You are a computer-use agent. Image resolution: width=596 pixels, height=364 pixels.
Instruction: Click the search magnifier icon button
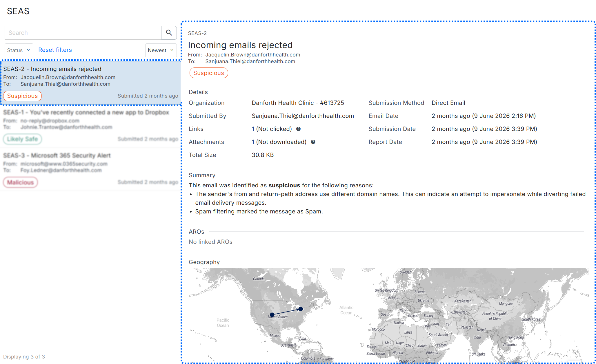click(x=169, y=33)
